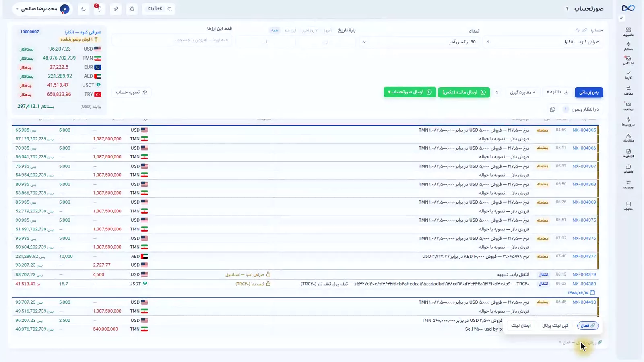Click the فیش وصول‌نشده warning label
Screen dimensions: 644x362
(x=79, y=39)
